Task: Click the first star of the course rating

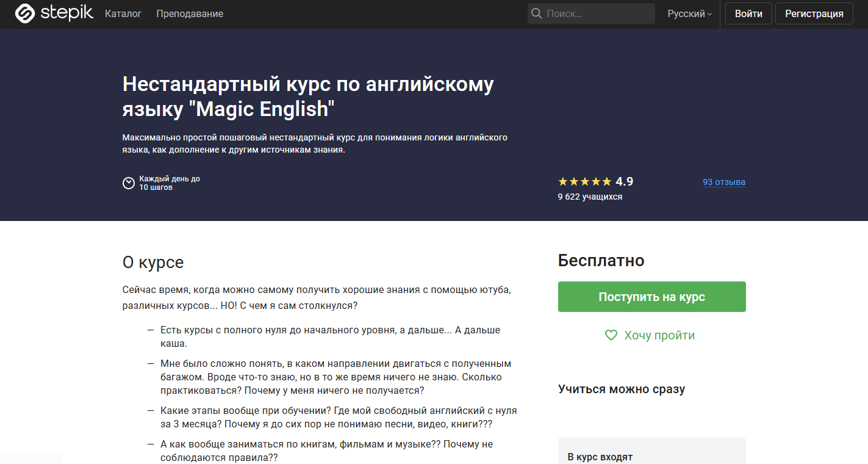Action: click(562, 181)
